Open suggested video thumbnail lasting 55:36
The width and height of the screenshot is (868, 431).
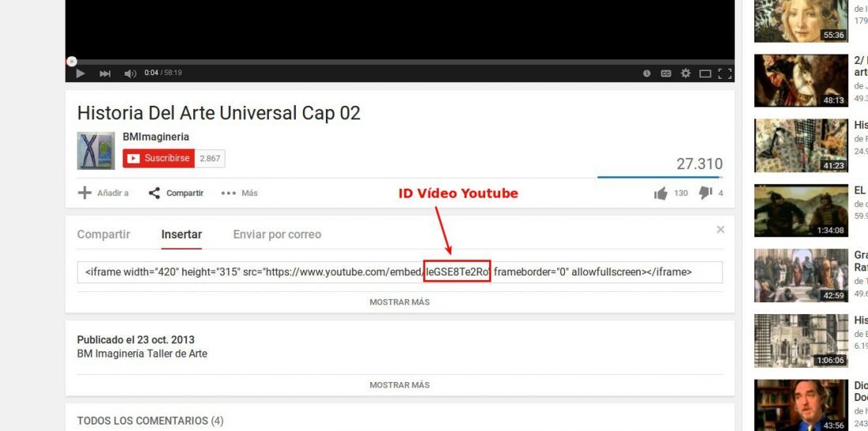click(801, 21)
